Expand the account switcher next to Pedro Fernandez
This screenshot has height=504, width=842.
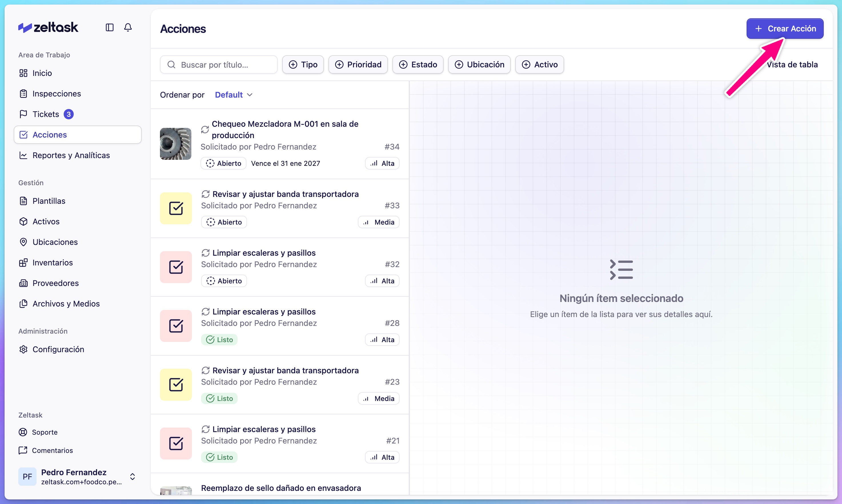[133, 476]
